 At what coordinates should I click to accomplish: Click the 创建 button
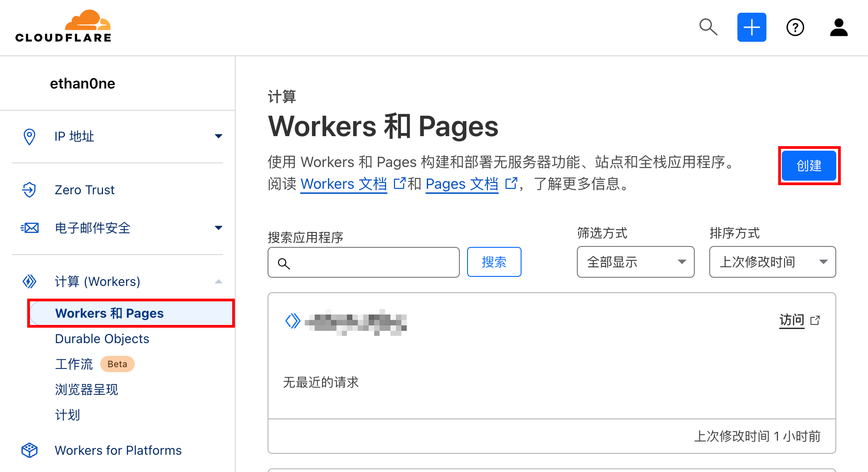[809, 166]
